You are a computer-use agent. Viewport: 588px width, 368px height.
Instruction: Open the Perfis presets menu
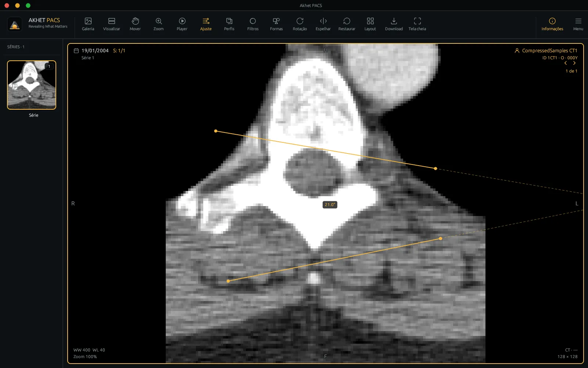coord(229,24)
